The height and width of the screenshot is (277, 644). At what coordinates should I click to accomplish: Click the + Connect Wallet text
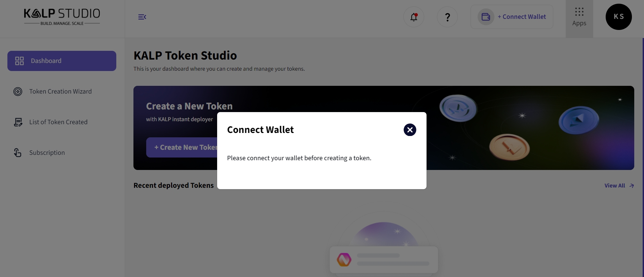[522, 17]
